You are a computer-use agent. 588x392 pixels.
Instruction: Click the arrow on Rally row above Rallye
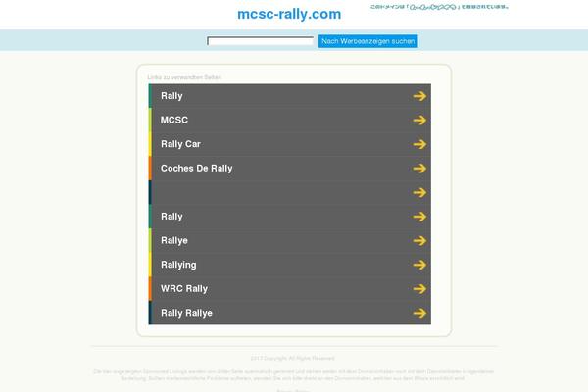[x=419, y=217]
